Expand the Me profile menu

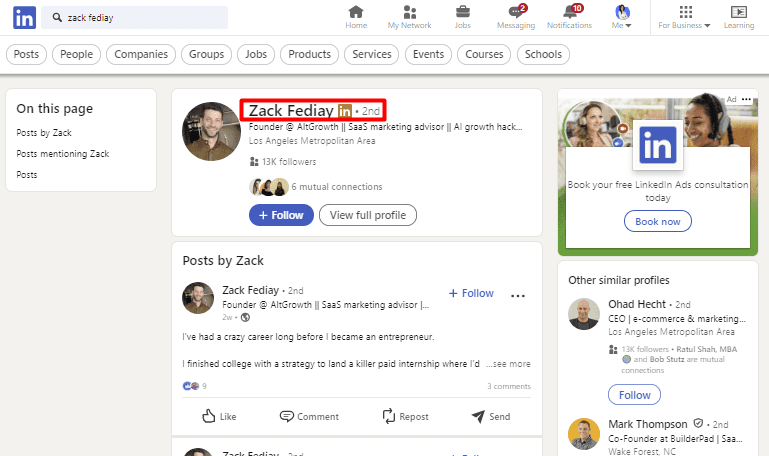(x=622, y=17)
